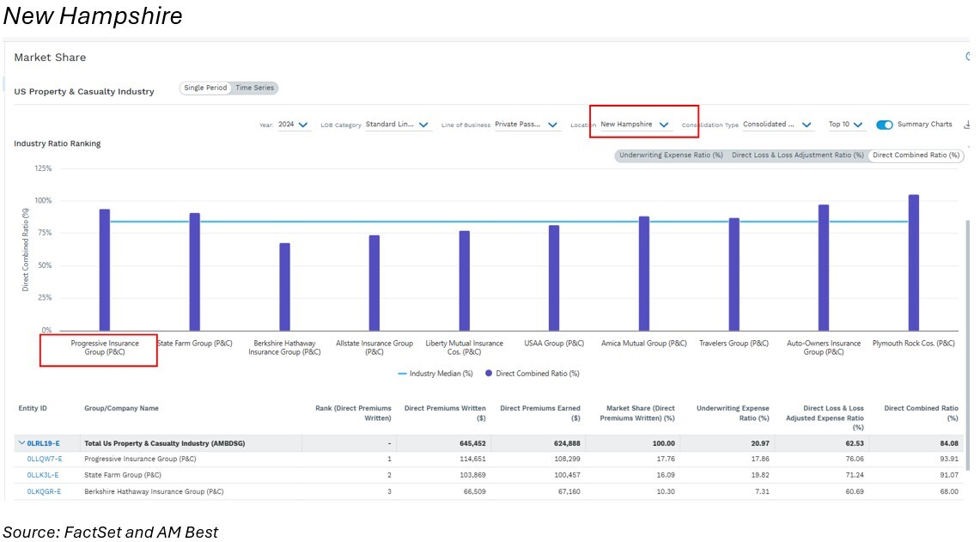Open entity link 0LKQGR-E
Screen dimensions: 980x542
click(45, 491)
